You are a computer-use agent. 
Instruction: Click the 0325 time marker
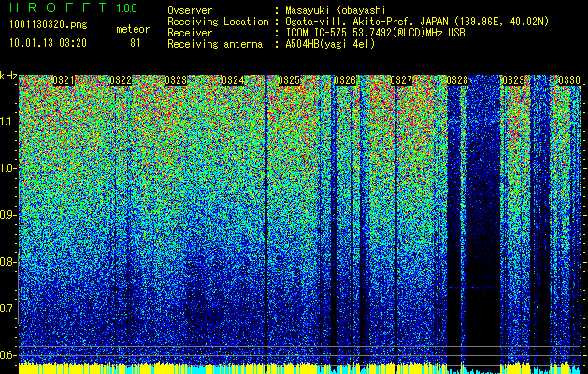(x=289, y=80)
